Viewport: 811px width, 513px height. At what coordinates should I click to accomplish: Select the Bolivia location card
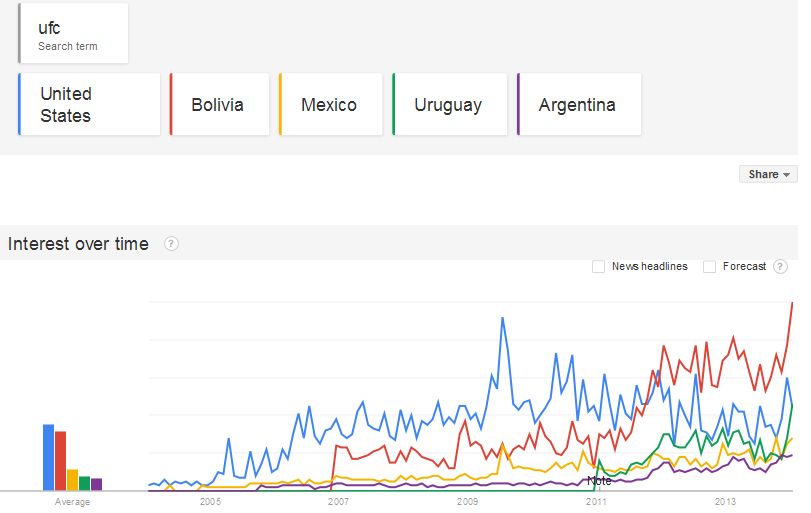coord(220,104)
